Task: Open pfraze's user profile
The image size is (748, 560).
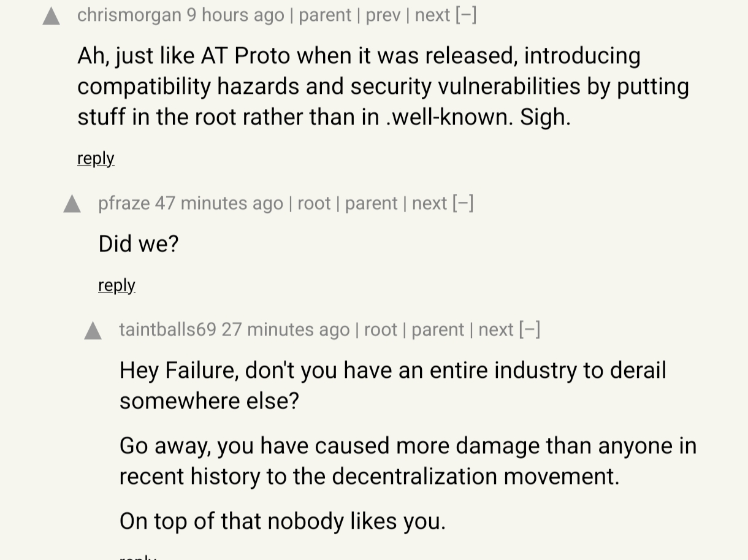Action: point(124,203)
